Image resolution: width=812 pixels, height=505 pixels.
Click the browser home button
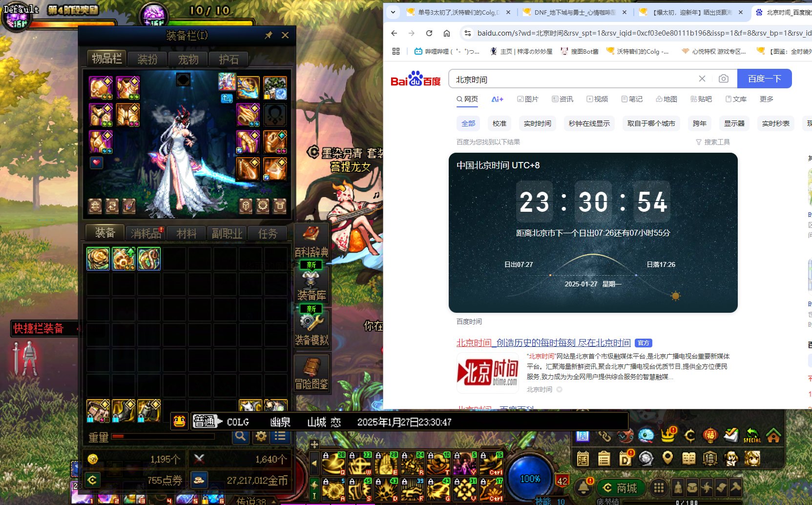click(x=447, y=33)
